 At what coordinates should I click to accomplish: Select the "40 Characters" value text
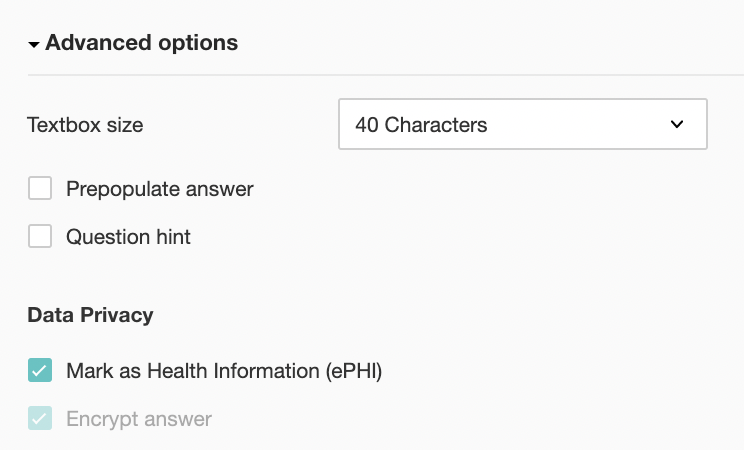(x=421, y=125)
